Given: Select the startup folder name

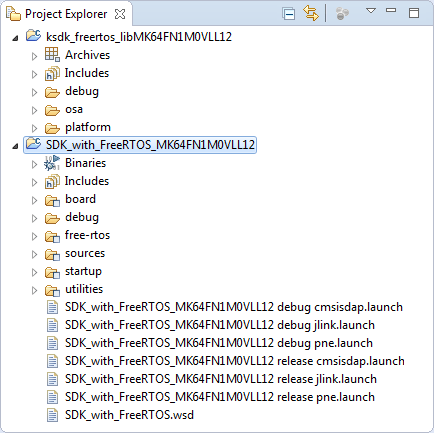Looking at the screenshot, I should [83, 271].
